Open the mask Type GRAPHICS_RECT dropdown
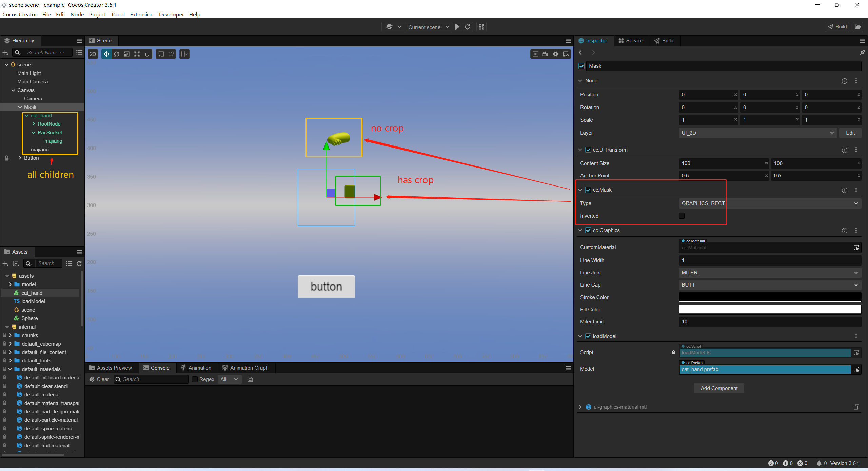 (770, 203)
